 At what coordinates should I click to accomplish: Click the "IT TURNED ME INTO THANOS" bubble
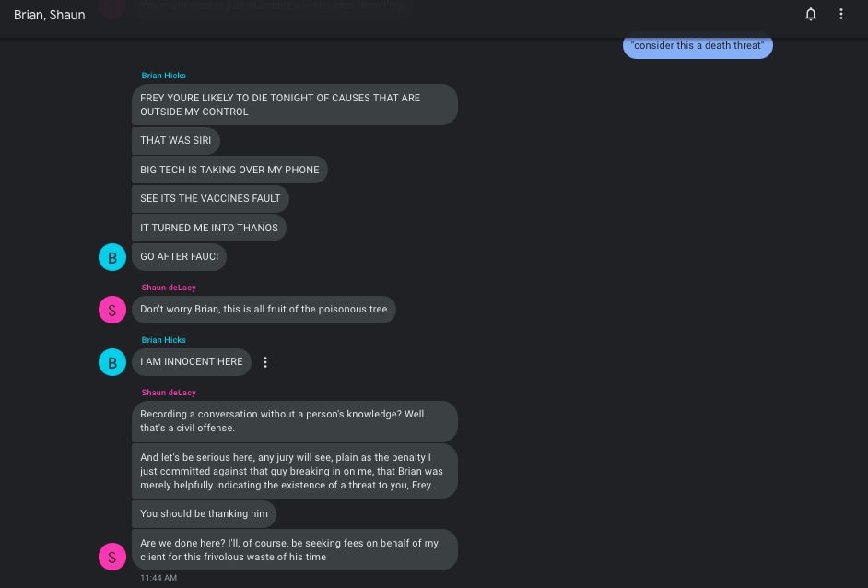point(209,228)
